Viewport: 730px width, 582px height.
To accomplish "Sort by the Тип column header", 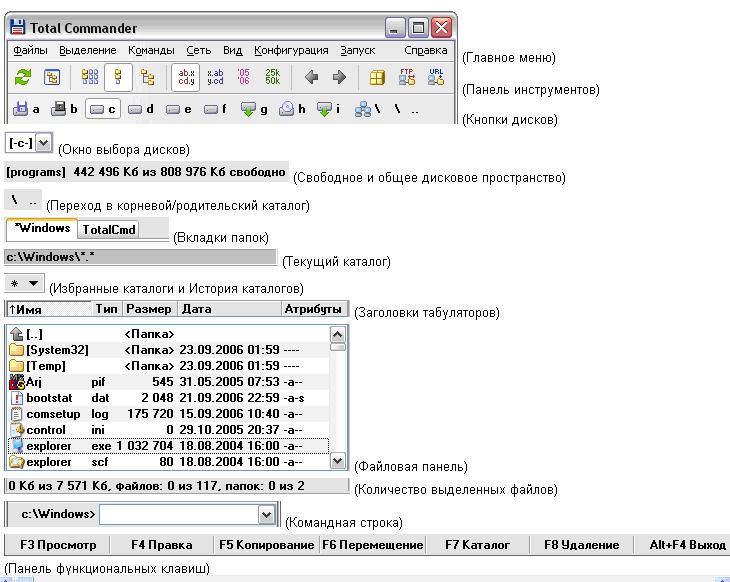I will [x=107, y=309].
